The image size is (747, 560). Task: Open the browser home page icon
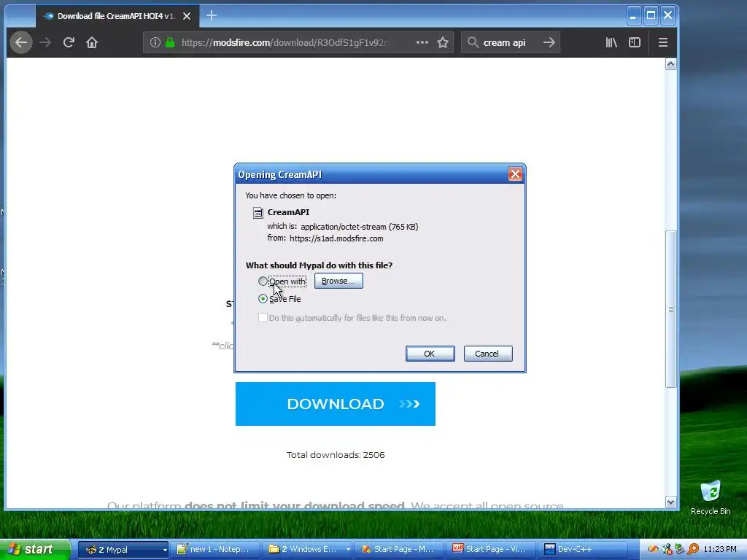tap(92, 42)
